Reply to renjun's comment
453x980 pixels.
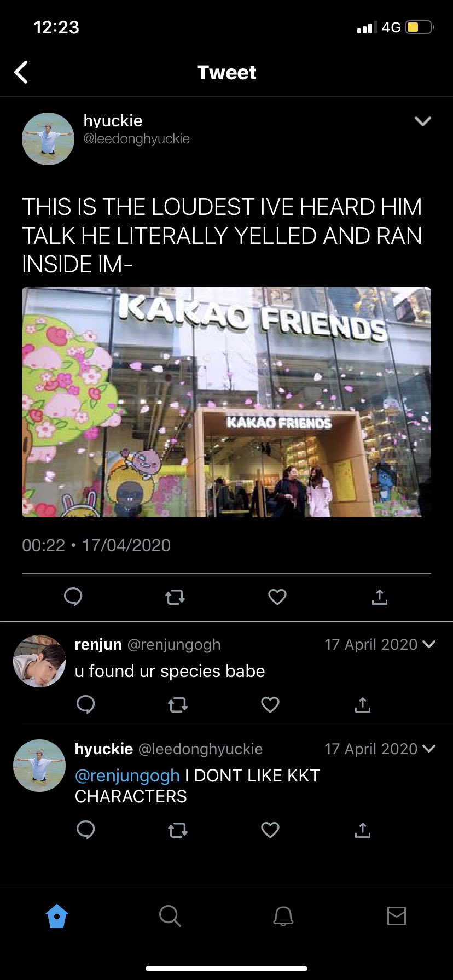point(86,704)
